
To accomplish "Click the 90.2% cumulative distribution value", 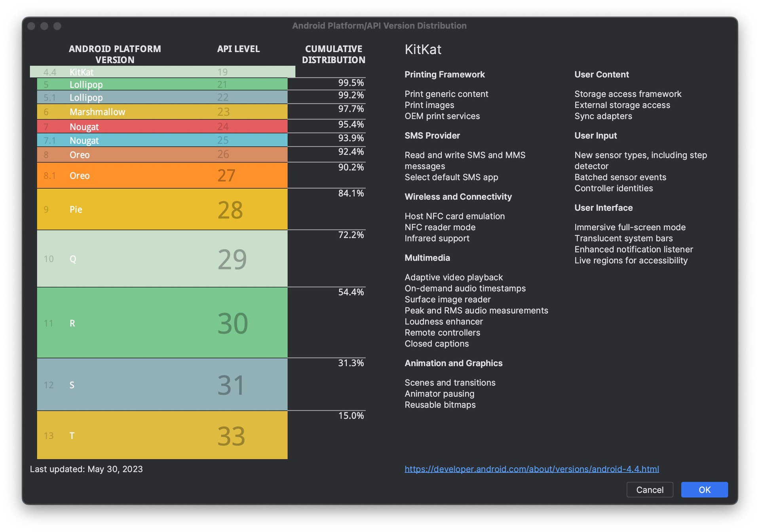I will 351,167.
